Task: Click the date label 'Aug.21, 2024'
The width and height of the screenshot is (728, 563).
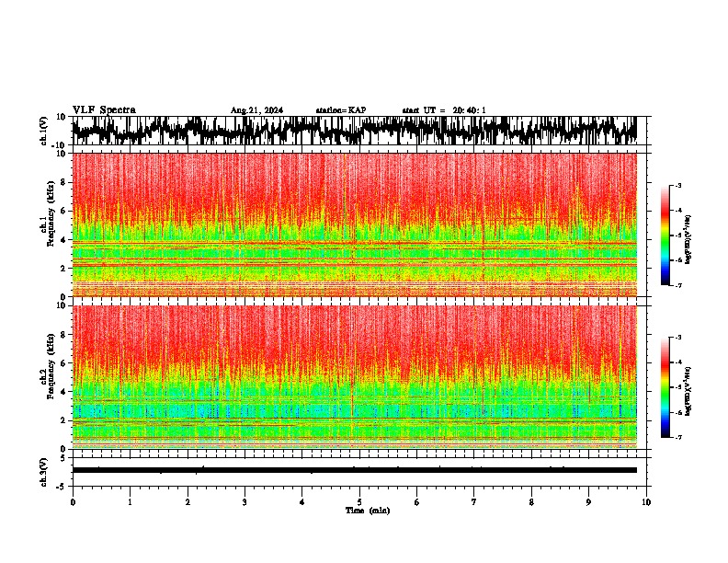Action: pos(256,110)
